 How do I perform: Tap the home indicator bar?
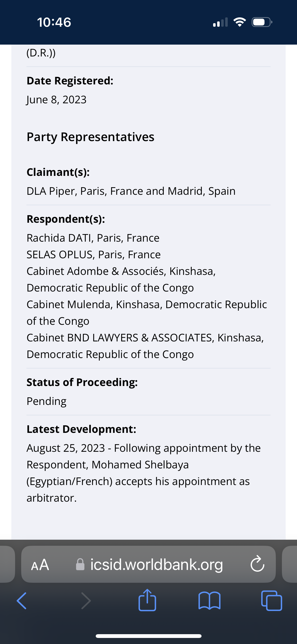(x=148, y=636)
